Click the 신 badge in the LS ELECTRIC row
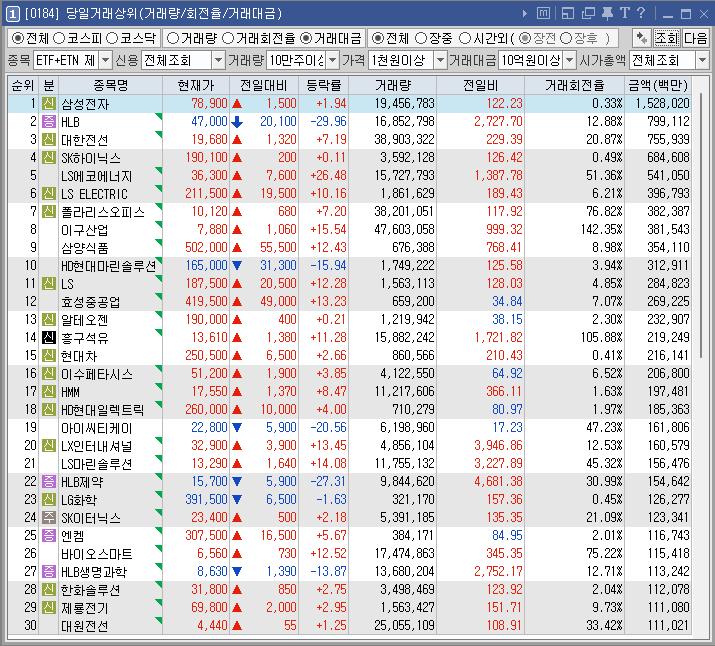715x646 pixels. (x=49, y=193)
